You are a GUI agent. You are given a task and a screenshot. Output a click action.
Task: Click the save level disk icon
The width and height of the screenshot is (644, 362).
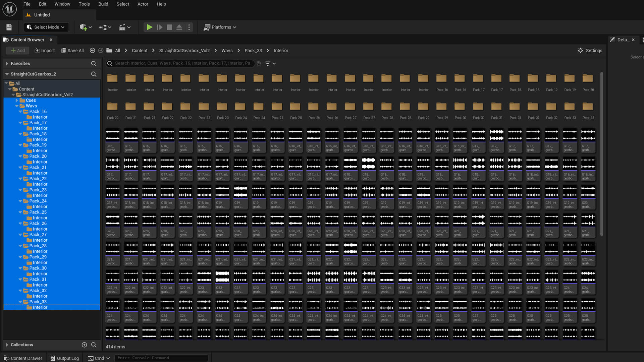(9, 27)
